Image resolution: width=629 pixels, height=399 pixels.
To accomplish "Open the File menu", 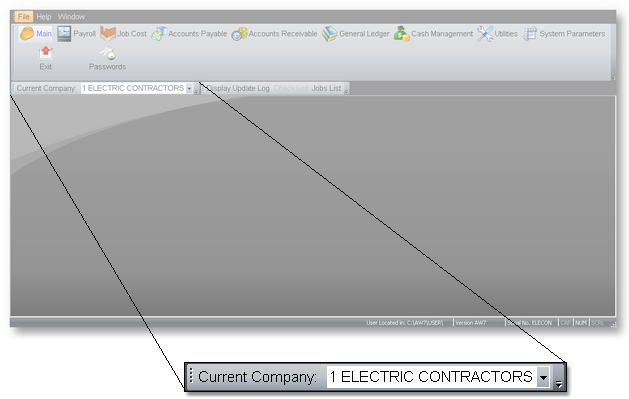I will coord(24,16).
